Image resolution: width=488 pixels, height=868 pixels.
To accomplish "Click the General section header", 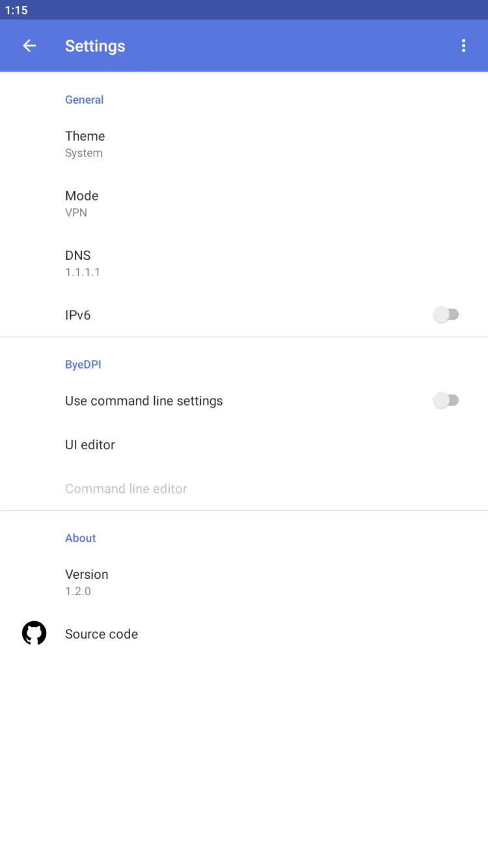I will coord(85,100).
